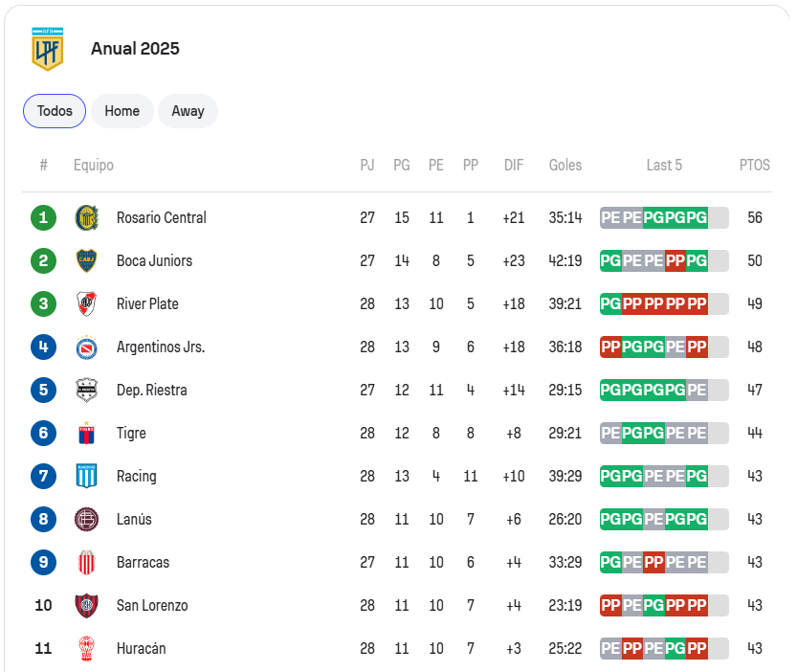Viewport: 797px width, 672px height.
Task: Click the green position 1 rank badge
Action: tap(43, 217)
